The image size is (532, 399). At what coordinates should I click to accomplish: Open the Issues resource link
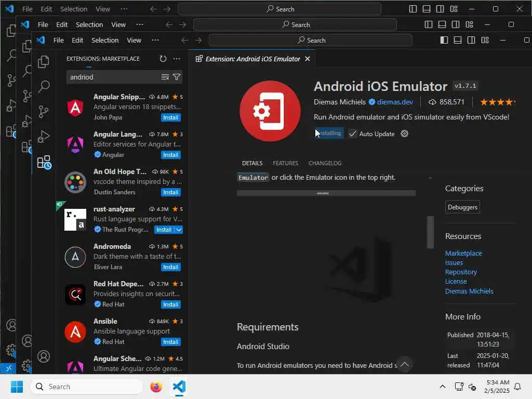454,262
